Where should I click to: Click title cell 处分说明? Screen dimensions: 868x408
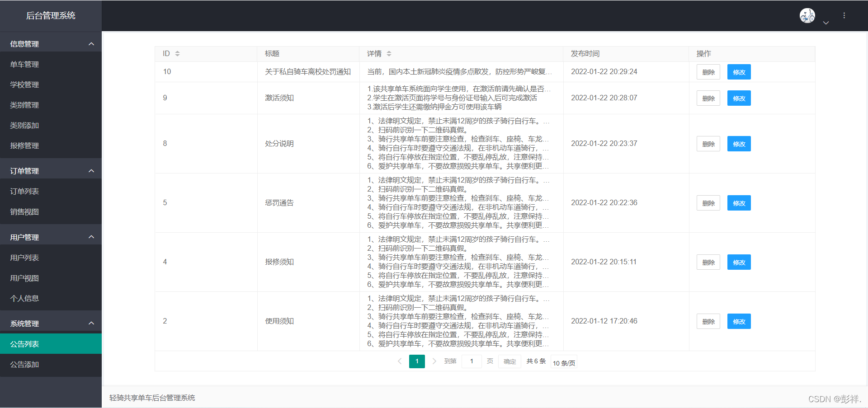(x=279, y=143)
